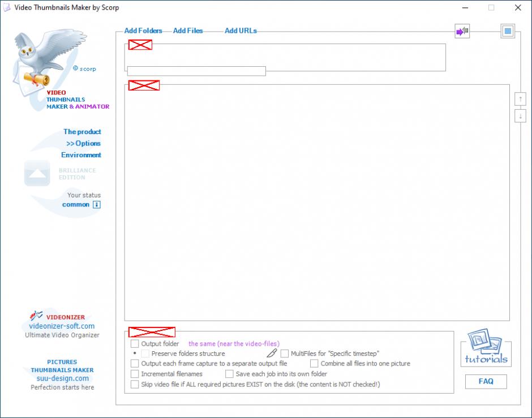Click the Videonizer logo icon
The width and height of the screenshot is (532, 418).
(x=36, y=316)
